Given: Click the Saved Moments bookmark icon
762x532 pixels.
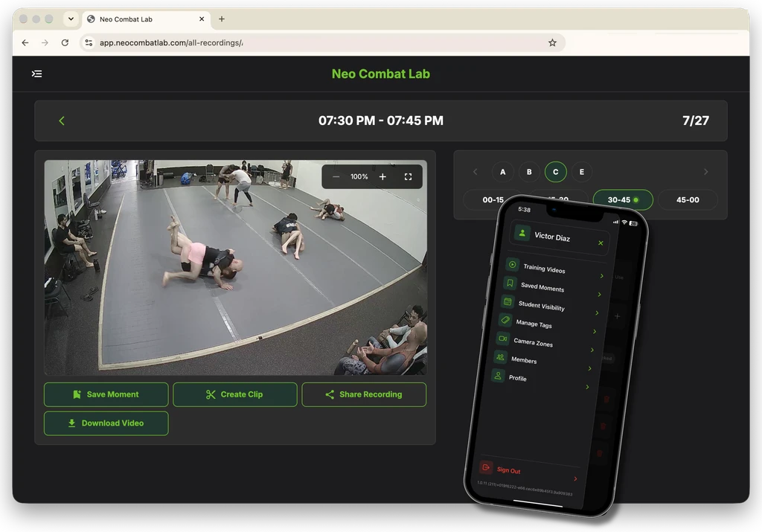Looking at the screenshot, I should pyautogui.click(x=510, y=283).
